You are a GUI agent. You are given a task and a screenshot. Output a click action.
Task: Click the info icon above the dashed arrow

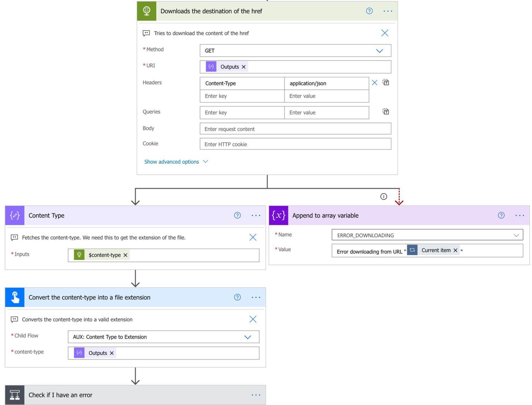click(383, 197)
